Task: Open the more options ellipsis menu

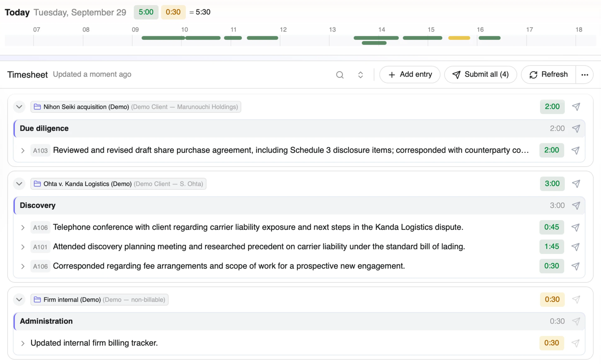Action: pyautogui.click(x=585, y=75)
